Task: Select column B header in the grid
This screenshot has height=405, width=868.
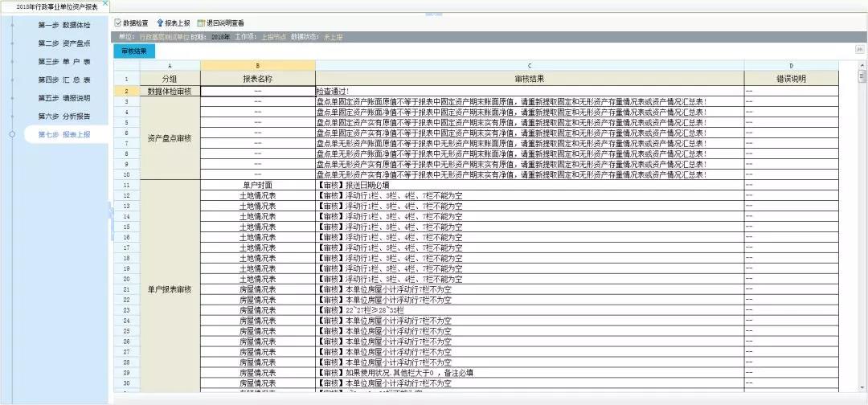Action: click(257, 65)
